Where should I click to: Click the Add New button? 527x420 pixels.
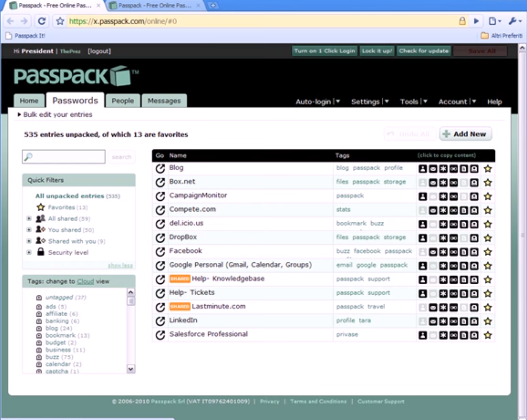point(465,134)
